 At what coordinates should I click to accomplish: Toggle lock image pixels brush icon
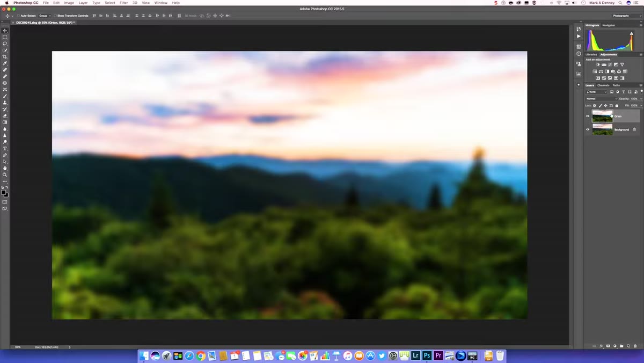pyautogui.click(x=601, y=106)
